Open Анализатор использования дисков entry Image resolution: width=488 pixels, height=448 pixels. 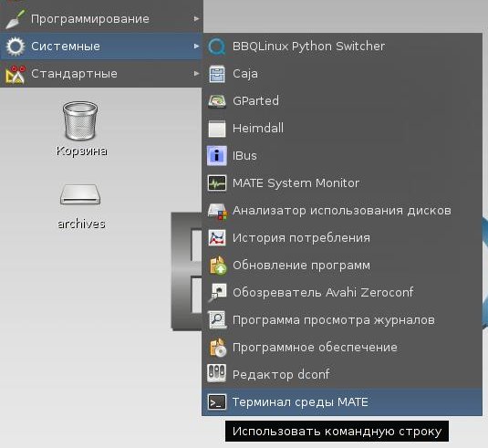point(342,211)
